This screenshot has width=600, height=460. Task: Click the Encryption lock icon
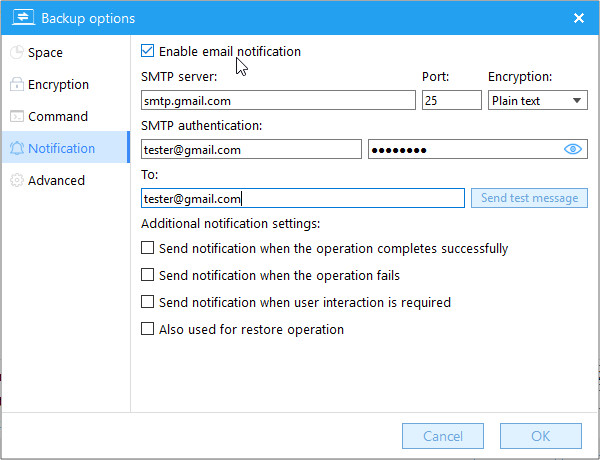pos(17,85)
